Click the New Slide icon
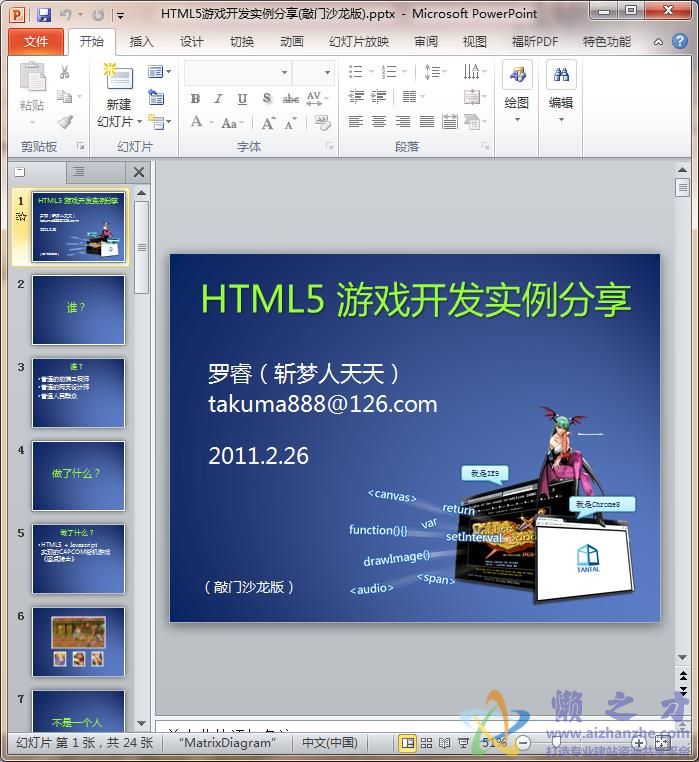 [x=118, y=76]
